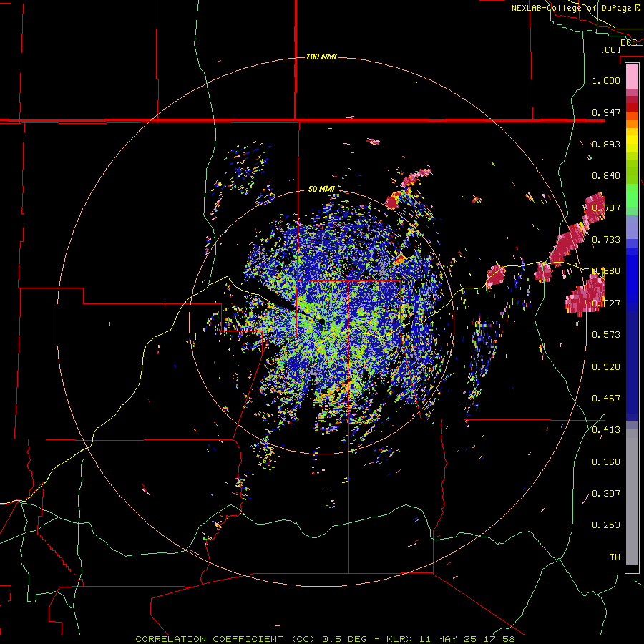Click the 0.467 scale value

pyautogui.click(x=606, y=399)
